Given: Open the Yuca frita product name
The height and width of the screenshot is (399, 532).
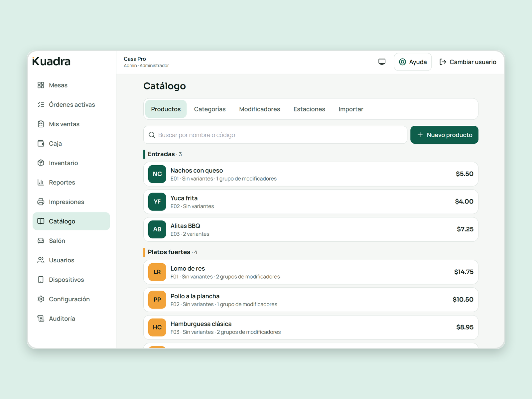Looking at the screenshot, I should coord(184,198).
